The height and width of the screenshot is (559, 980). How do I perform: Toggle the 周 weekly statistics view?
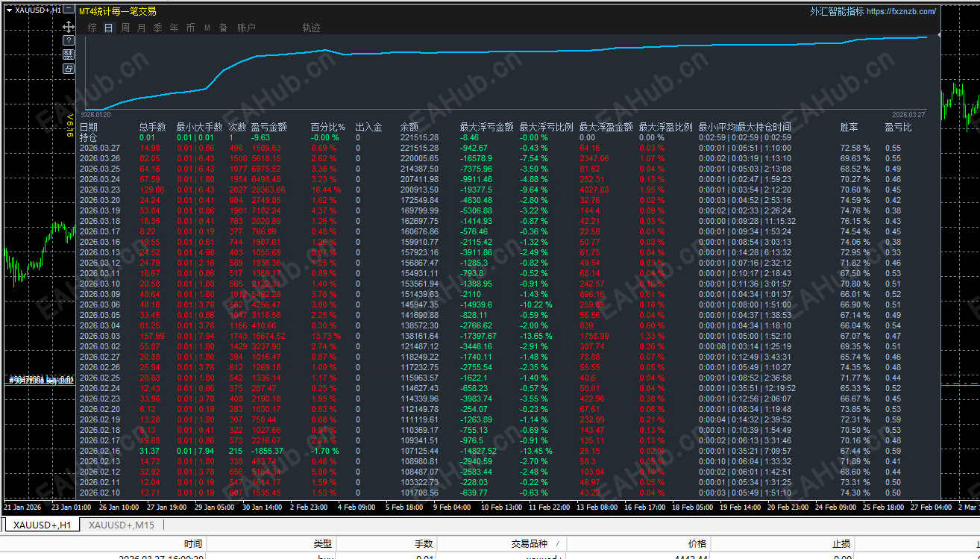[x=125, y=28]
